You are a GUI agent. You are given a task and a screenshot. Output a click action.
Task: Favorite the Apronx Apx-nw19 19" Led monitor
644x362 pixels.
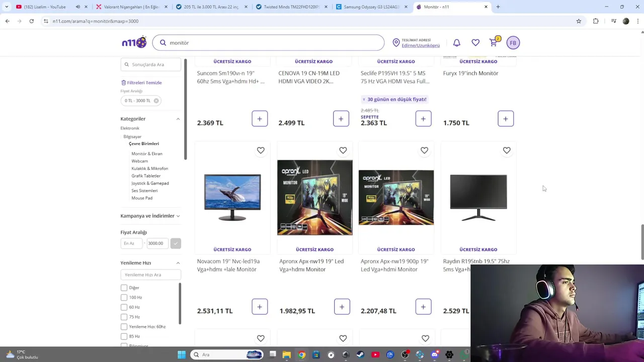click(343, 150)
